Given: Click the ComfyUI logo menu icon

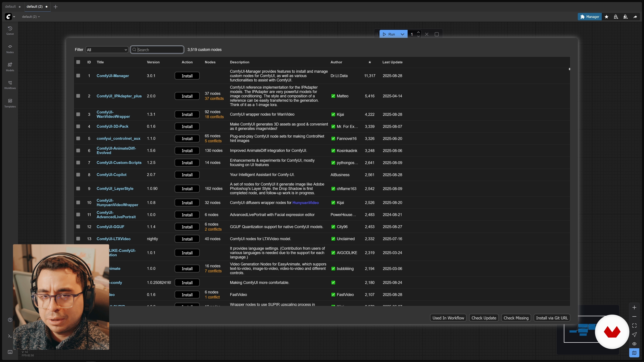Looking at the screenshot, I should [8, 17].
